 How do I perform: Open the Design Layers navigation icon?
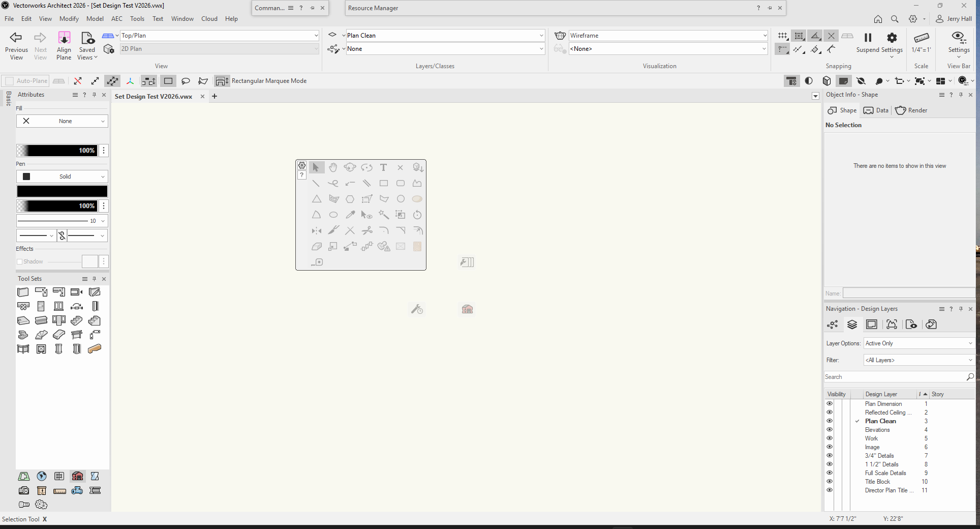[852, 325]
